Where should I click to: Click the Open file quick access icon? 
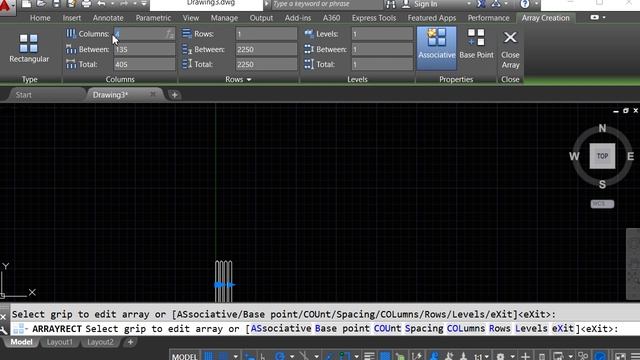[x=41, y=4]
